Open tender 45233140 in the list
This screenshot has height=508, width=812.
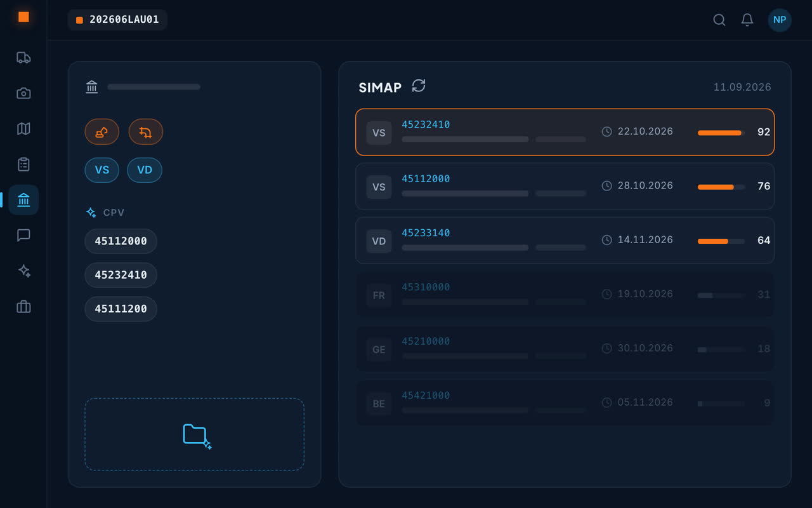click(x=565, y=240)
